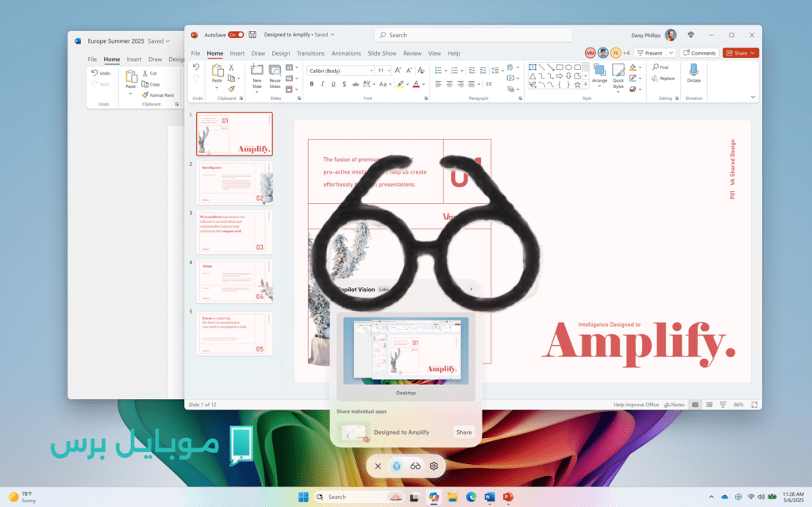This screenshot has width=812, height=507.
Task: Click Format Painter brush in PowerPoint clipboard
Action: coord(232,89)
